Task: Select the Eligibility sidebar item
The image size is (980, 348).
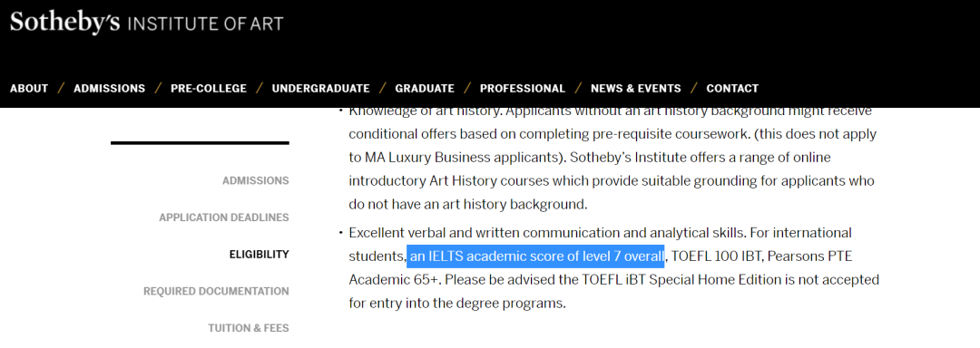Action: pyautogui.click(x=260, y=255)
